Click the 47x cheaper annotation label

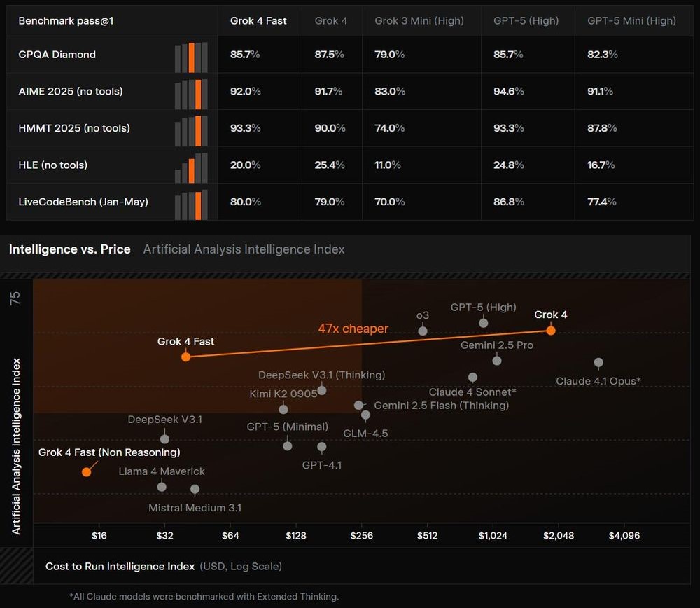[353, 329]
